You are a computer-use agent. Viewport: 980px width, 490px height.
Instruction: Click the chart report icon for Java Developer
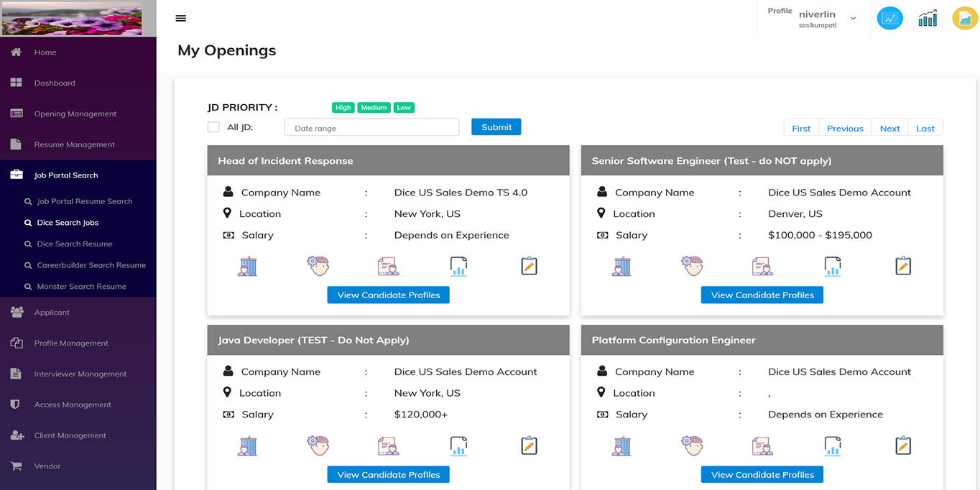click(x=458, y=445)
